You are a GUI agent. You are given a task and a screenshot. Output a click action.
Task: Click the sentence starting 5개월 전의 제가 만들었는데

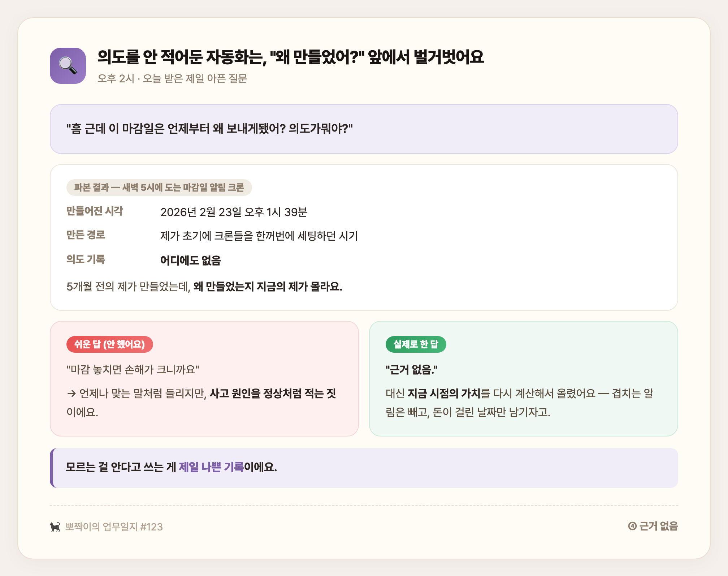click(x=204, y=287)
